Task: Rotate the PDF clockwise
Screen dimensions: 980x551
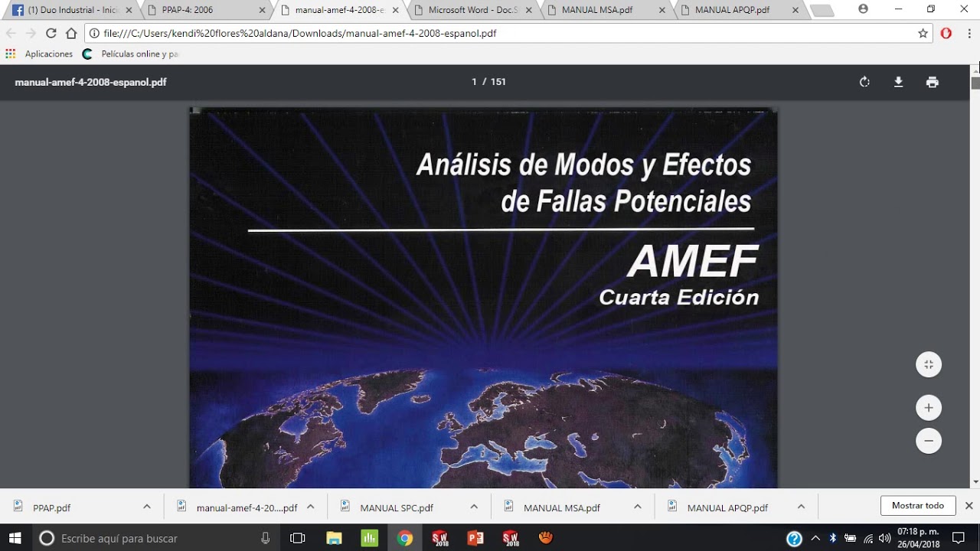Action: [864, 82]
